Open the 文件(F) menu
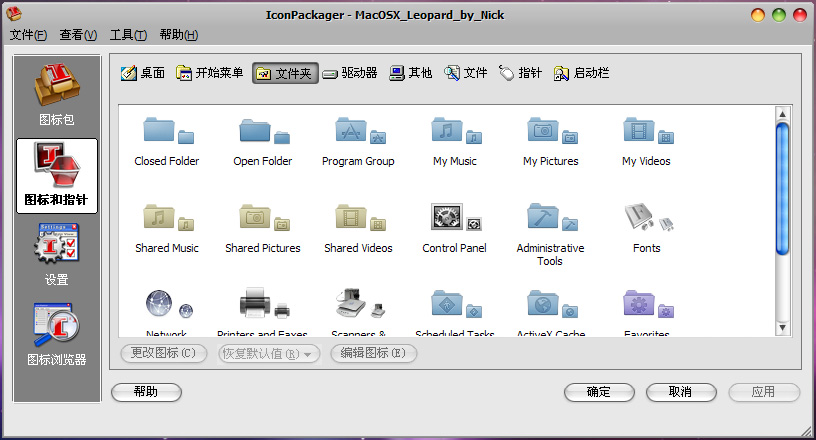Screen dimensions: 816x440 28,35
